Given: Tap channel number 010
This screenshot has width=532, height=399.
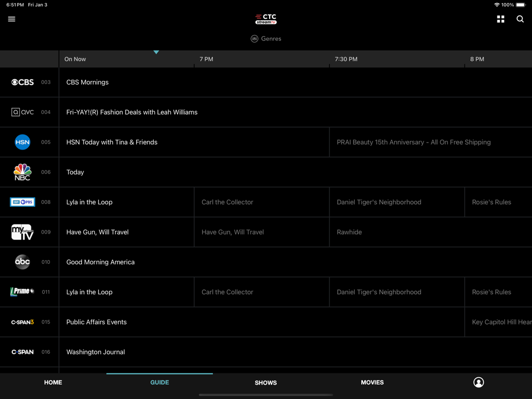Looking at the screenshot, I should tap(46, 262).
